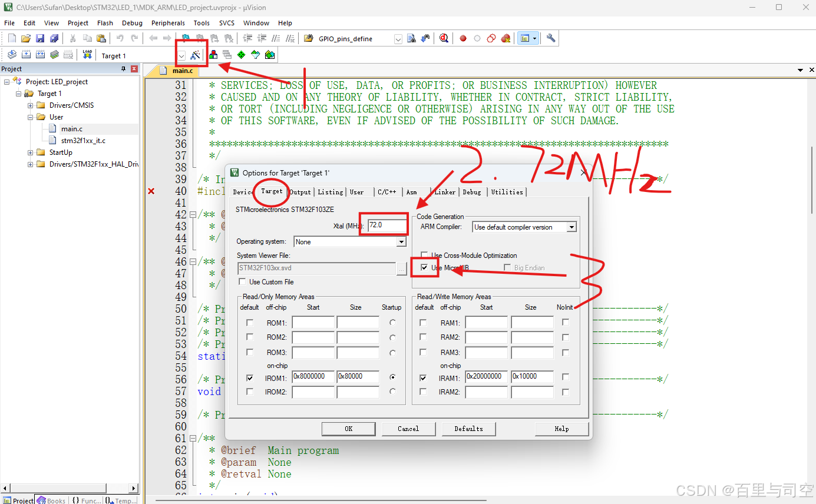Create a new file from toolbar
Image resolution: width=816 pixels, height=504 pixels.
point(12,38)
